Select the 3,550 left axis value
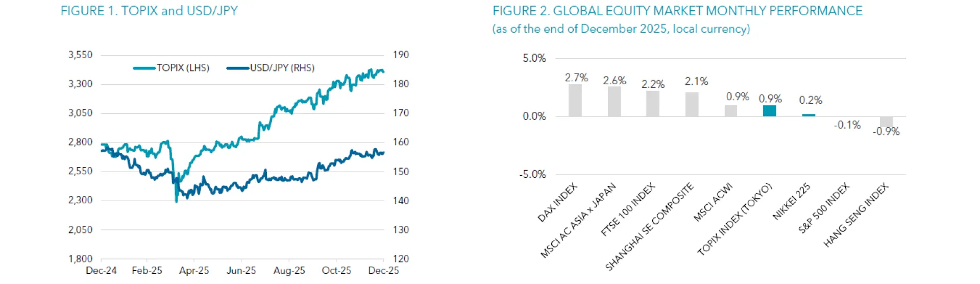Screen dimensions: 980x284 [x=81, y=55]
